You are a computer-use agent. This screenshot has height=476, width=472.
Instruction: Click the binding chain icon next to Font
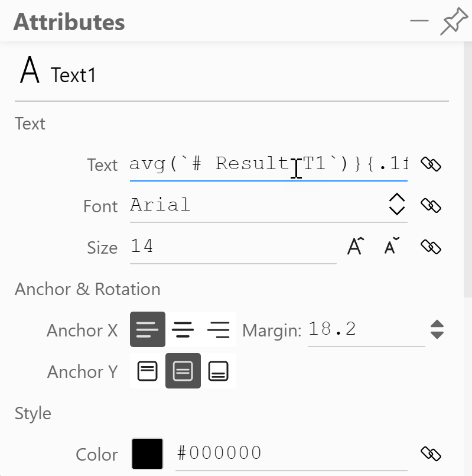[431, 205]
